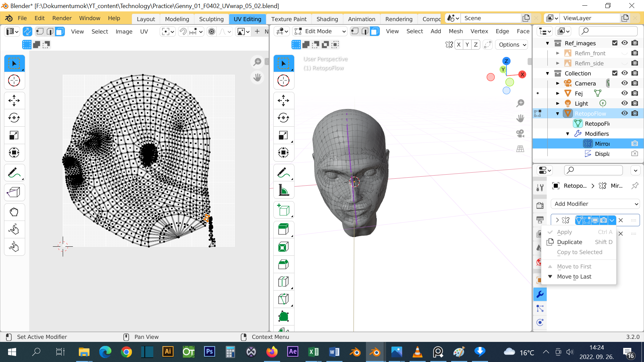The width and height of the screenshot is (644, 362).
Task: Open the Modifier Properties tab (wrench icon)
Action: [540, 294]
